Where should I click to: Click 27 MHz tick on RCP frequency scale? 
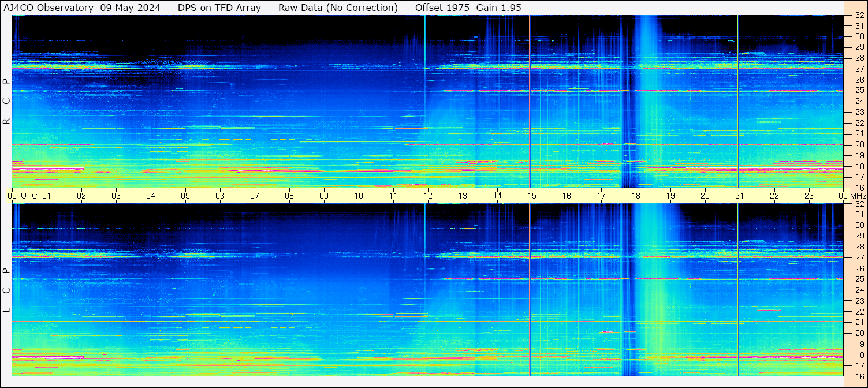859,69
